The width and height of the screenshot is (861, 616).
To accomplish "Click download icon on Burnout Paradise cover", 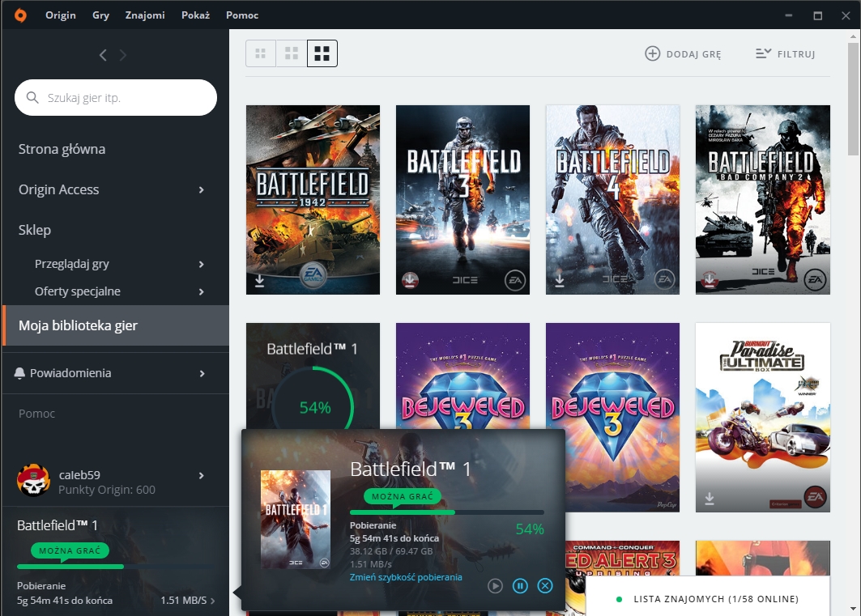I will tap(710, 499).
